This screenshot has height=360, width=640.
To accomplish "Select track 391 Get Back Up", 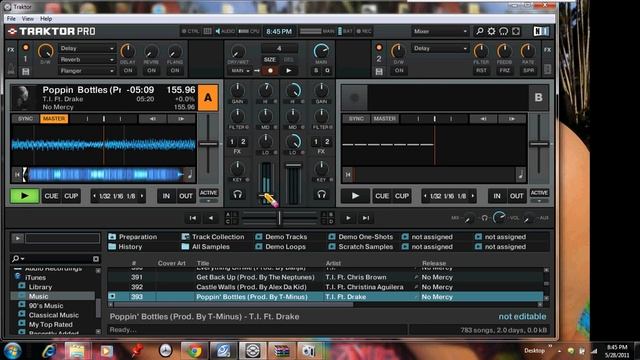I will coord(325,277).
